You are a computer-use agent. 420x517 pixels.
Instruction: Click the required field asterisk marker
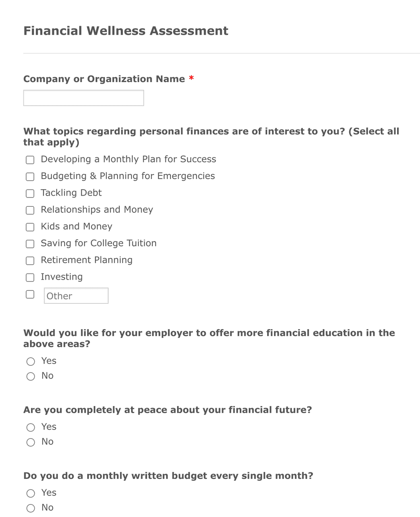pos(191,79)
